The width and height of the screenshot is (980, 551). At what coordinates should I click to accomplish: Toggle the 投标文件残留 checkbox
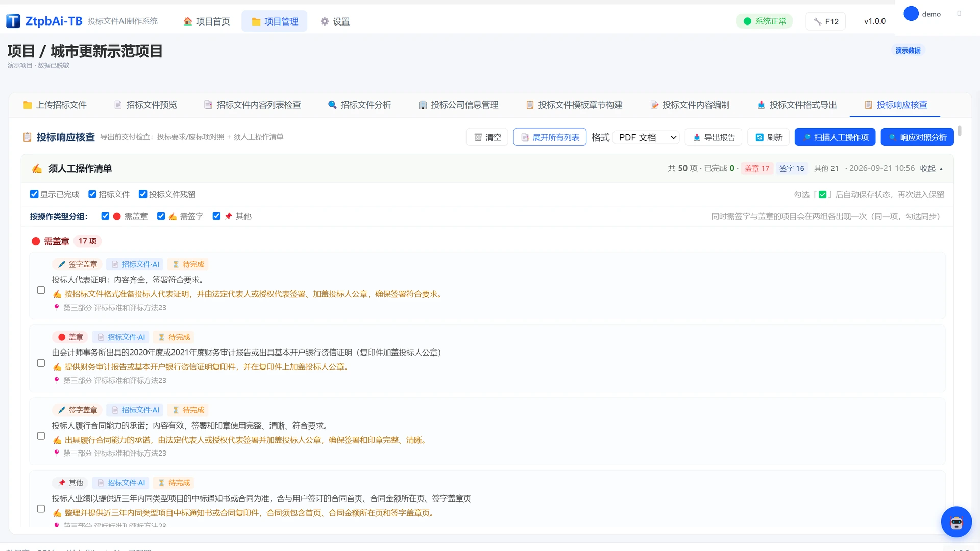(x=143, y=194)
